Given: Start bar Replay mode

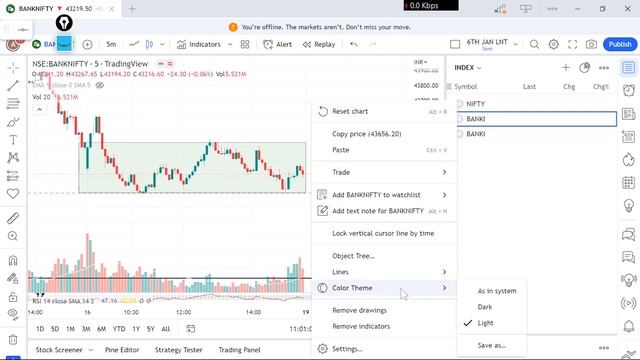Looking at the screenshot, I should (319, 44).
